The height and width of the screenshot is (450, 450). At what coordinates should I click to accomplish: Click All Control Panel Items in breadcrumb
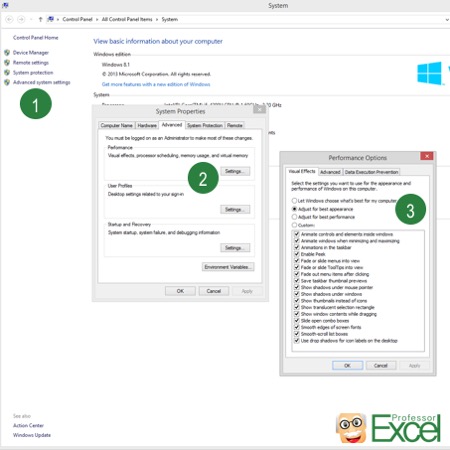tap(127, 19)
